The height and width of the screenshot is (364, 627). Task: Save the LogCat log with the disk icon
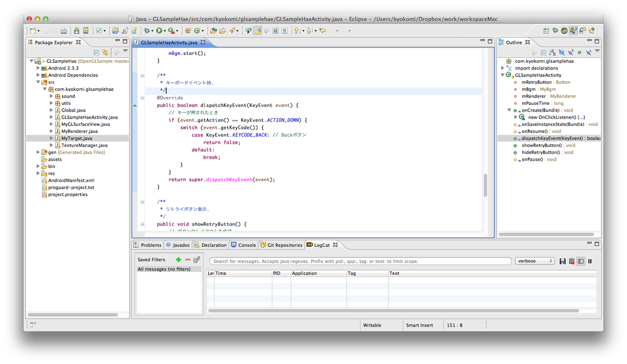(x=562, y=261)
